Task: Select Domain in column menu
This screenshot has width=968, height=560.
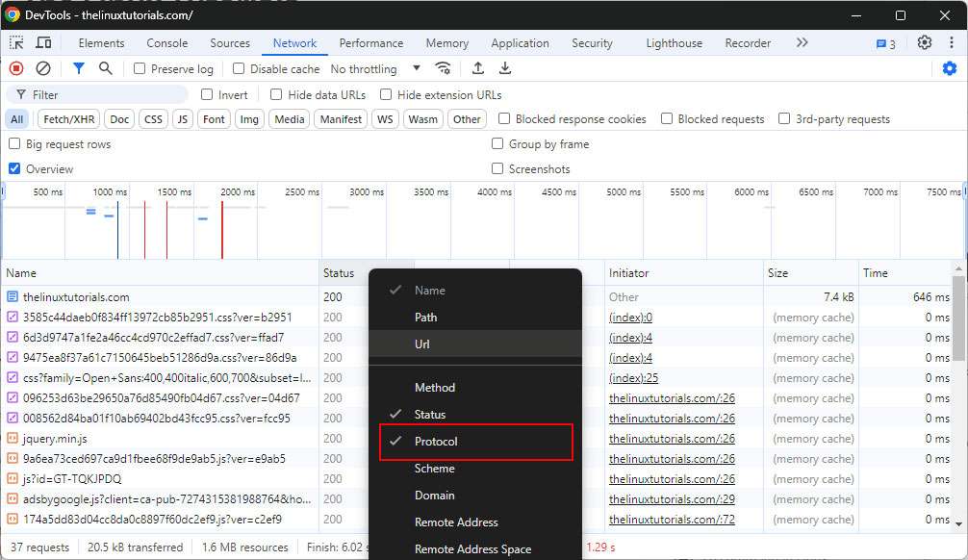Action: [476, 496]
